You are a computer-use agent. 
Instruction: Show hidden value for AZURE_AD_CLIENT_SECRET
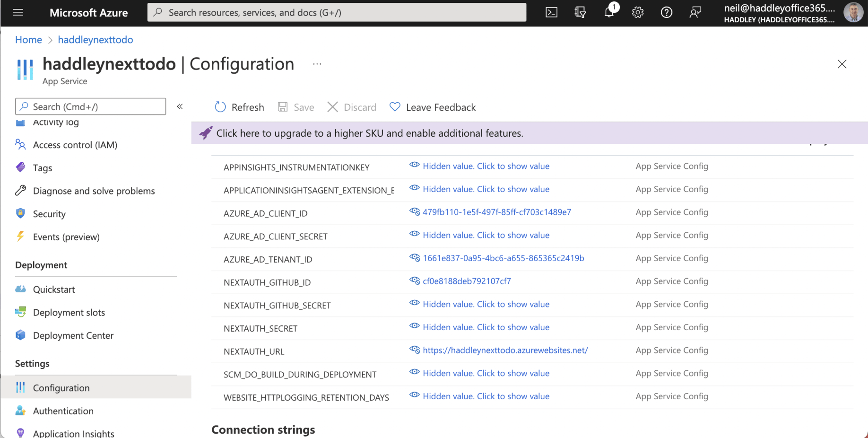486,235
